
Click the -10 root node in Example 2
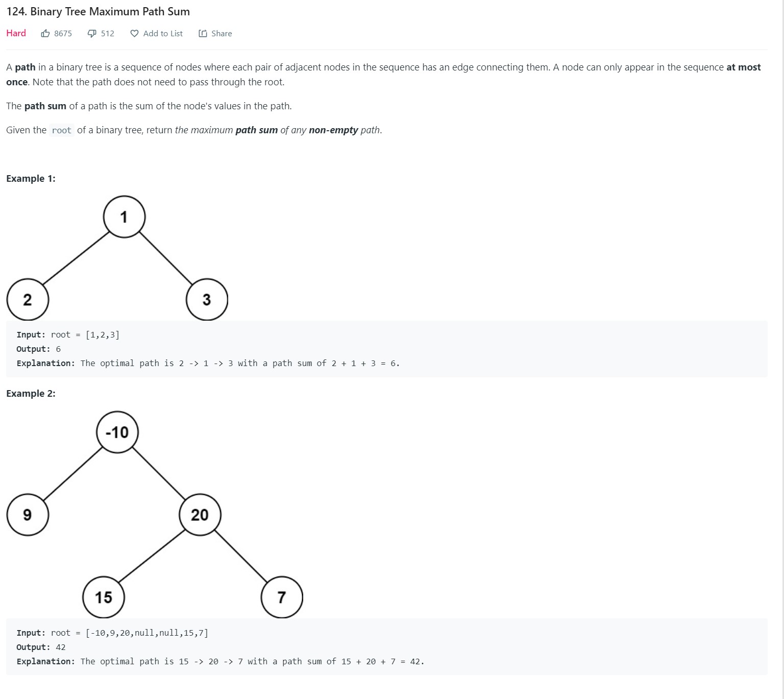click(117, 432)
